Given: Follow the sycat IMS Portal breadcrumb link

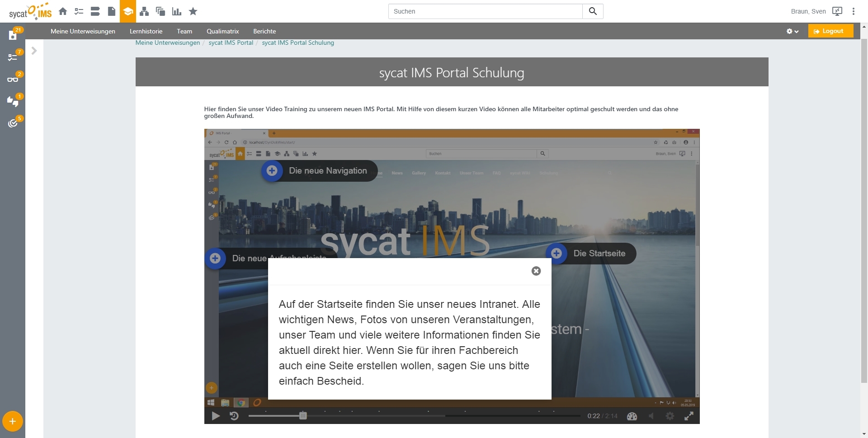Looking at the screenshot, I should coord(231,42).
